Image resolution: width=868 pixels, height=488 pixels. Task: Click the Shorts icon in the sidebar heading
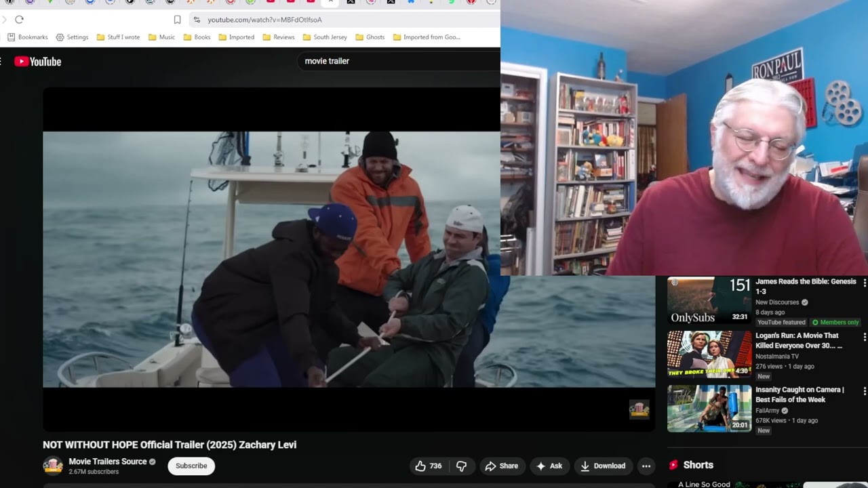(x=673, y=465)
